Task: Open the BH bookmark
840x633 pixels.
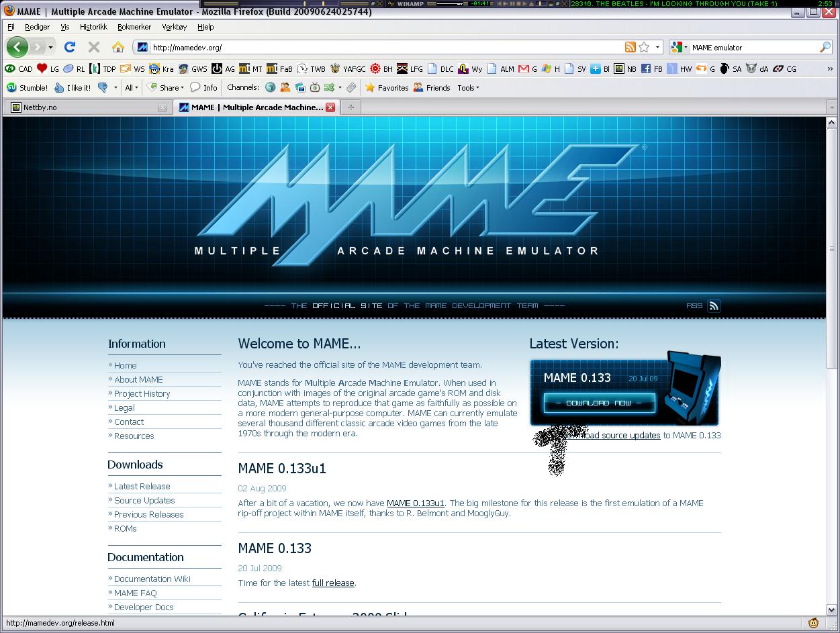Action: click(x=381, y=68)
